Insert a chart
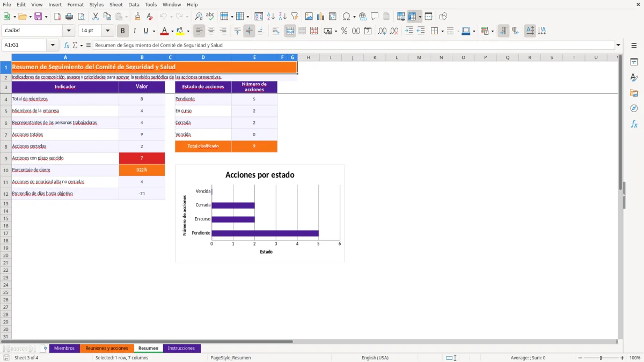The width and height of the screenshot is (644, 362). click(321, 17)
